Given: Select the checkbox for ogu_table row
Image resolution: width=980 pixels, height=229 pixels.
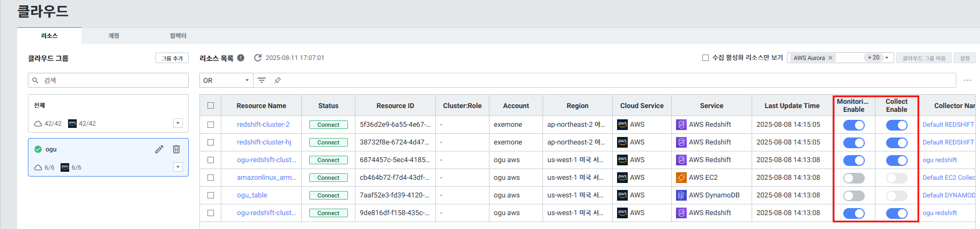Looking at the screenshot, I should [x=211, y=195].
